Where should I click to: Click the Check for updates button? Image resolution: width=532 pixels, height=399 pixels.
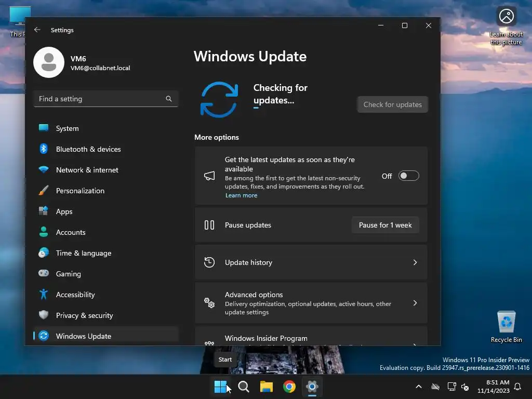tap(393, 104)
